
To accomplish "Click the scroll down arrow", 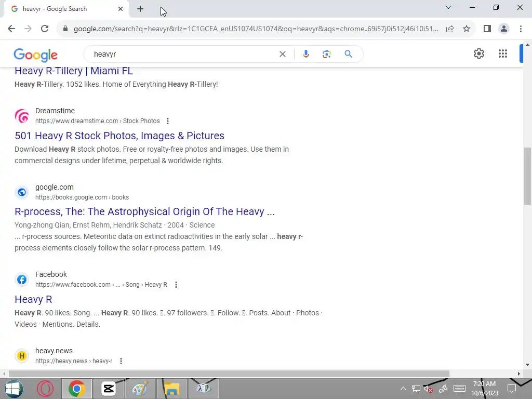I will pos(527,365).
